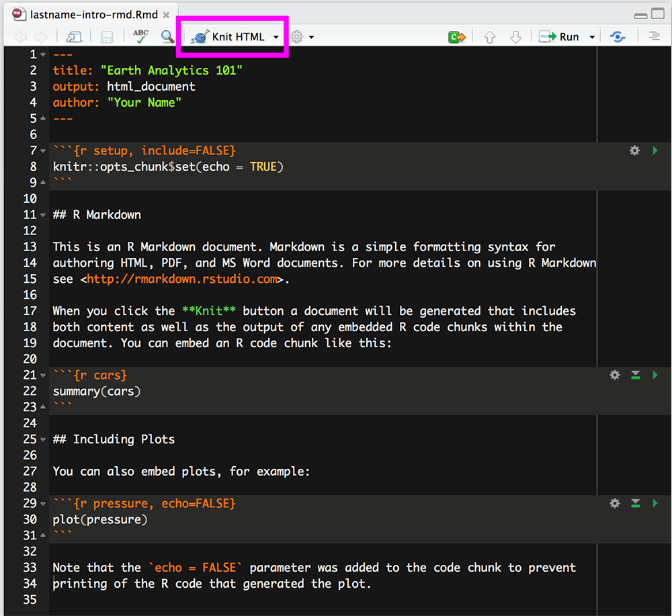Click the http://rmarkdown.rstudio.com link

pyautogui.click(x=182, y=279)
